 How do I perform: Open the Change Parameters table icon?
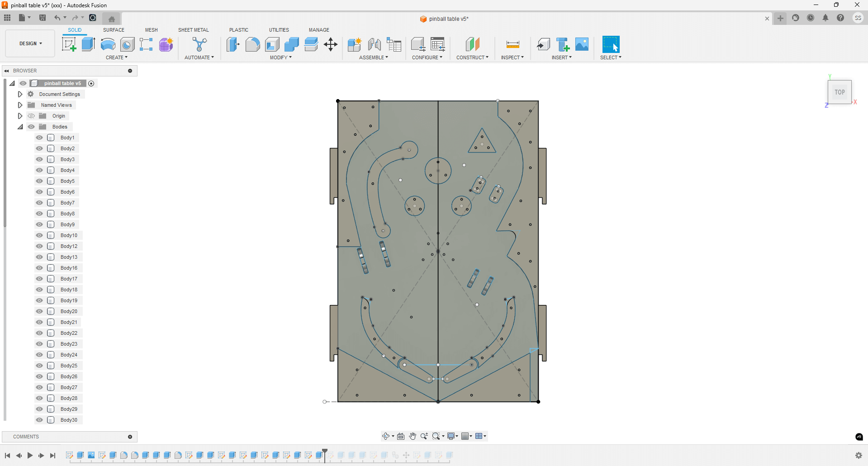point(438,44)
